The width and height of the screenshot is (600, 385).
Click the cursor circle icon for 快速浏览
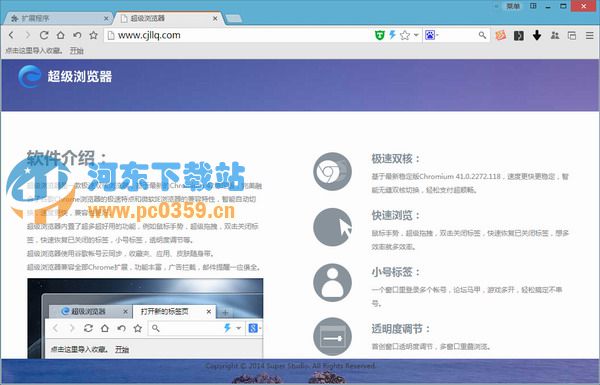click(333, 227)
